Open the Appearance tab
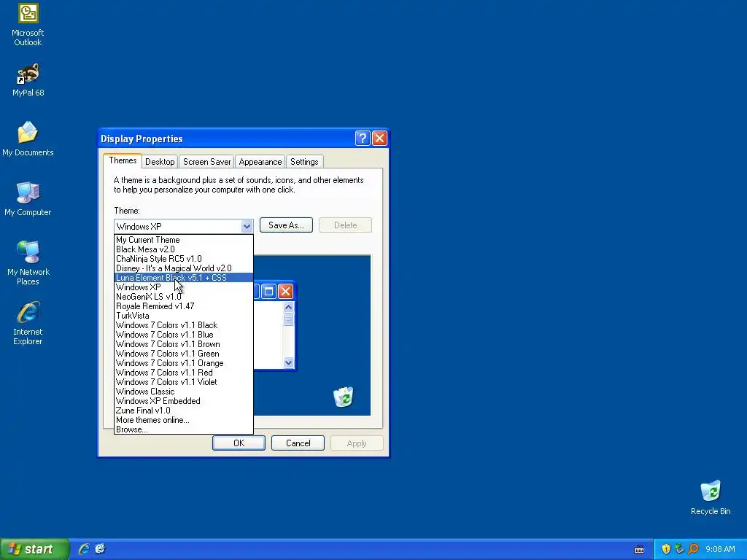 click(260, 162)
